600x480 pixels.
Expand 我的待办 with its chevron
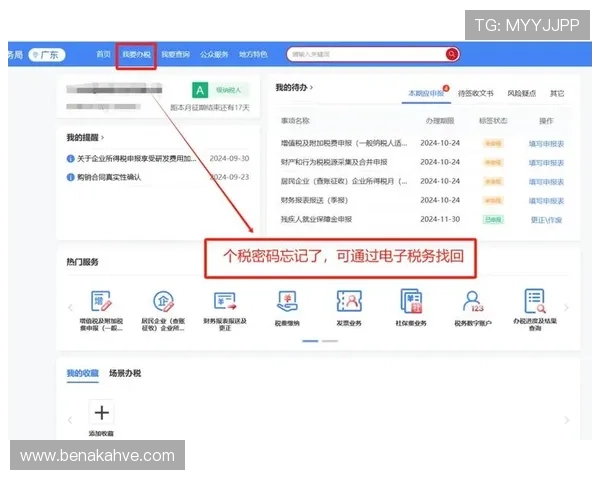pyautogui.click(x=311, y=88)
